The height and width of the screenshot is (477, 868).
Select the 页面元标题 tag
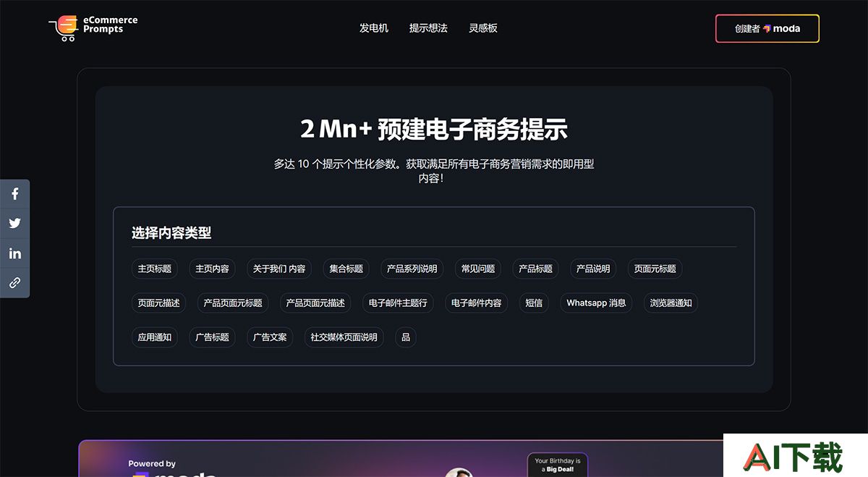point(655,269)
